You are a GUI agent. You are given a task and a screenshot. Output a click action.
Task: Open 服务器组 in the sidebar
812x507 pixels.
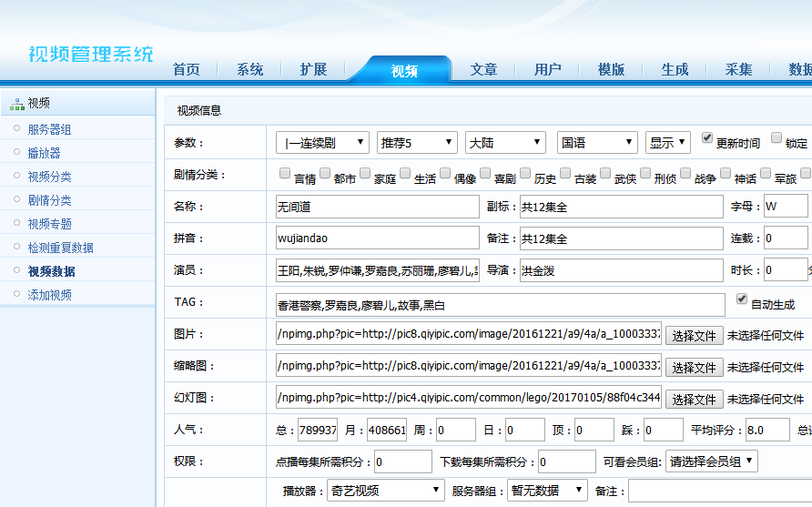click(x=49, y=129)
